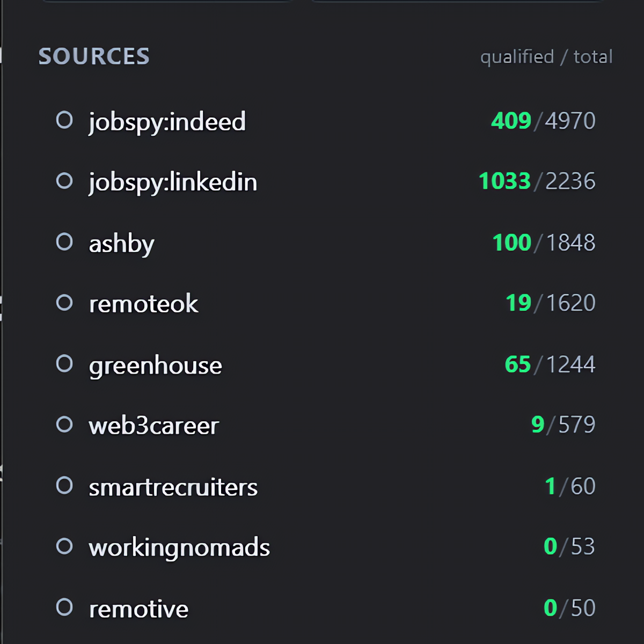Screen dimensions: 644x644
Task: Click the workingnomads qualified count 0
Action: click(x=550, y=547)
